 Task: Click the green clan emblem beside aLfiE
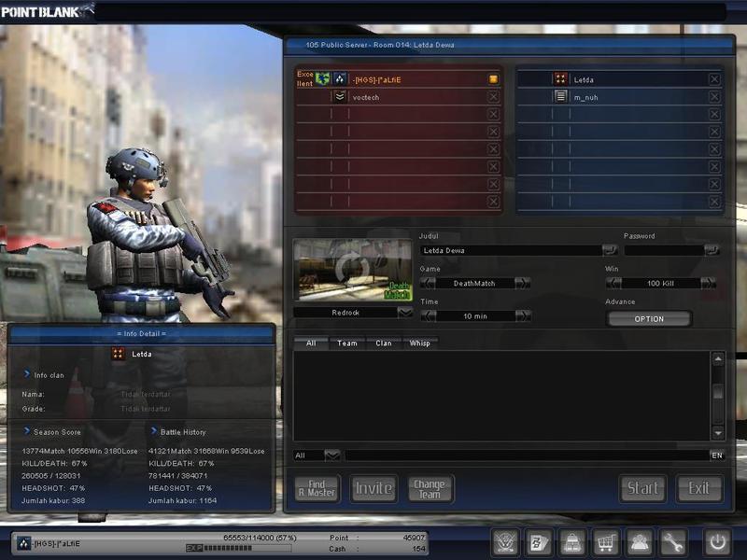322,78
